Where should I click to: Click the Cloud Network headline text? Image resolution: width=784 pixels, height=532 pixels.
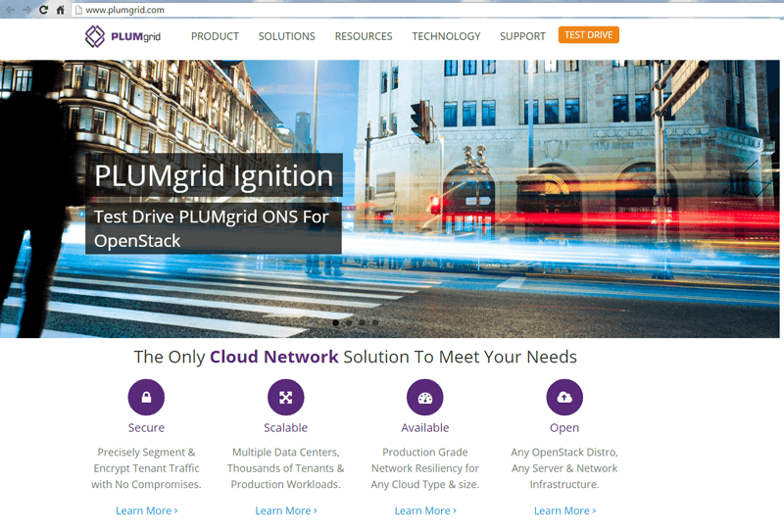tap(274, 357)
